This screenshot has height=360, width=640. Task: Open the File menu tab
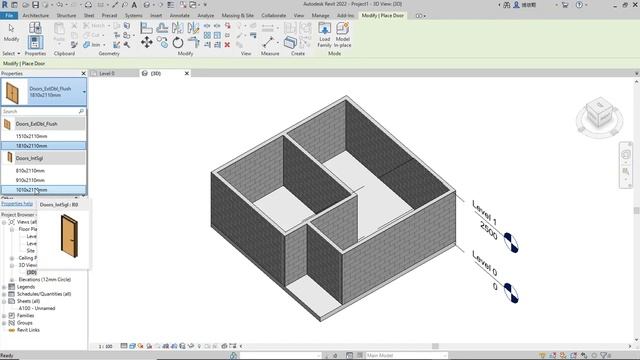click(9, 16)
